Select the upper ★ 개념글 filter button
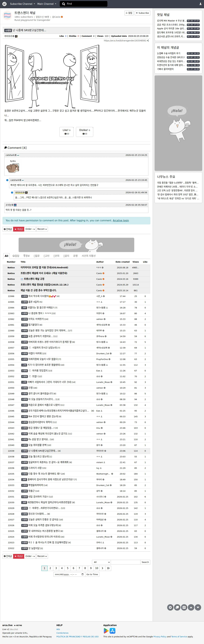 click(x=18, y=229)
